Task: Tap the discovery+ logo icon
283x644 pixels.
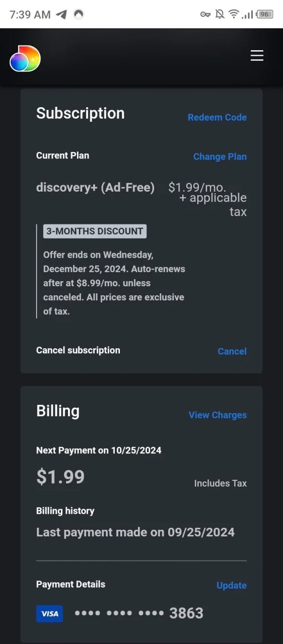Action: pyautogui.click(x=25, y=58)
